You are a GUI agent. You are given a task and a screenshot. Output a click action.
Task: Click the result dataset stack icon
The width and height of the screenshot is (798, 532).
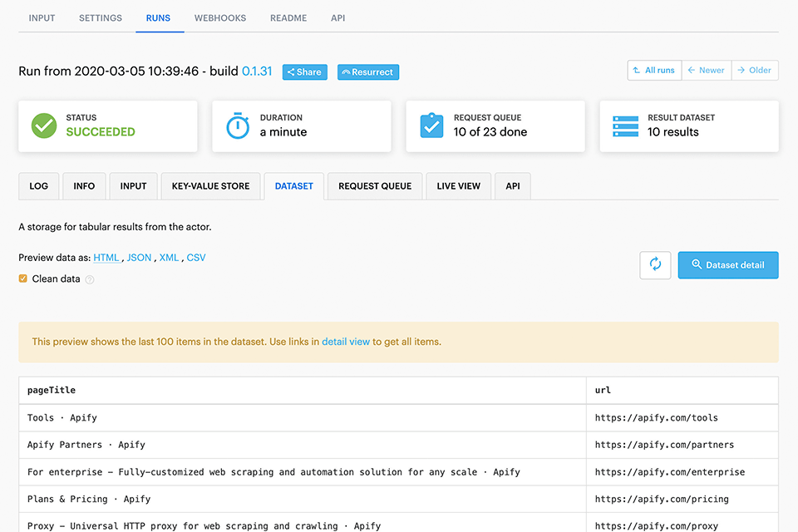625,126
